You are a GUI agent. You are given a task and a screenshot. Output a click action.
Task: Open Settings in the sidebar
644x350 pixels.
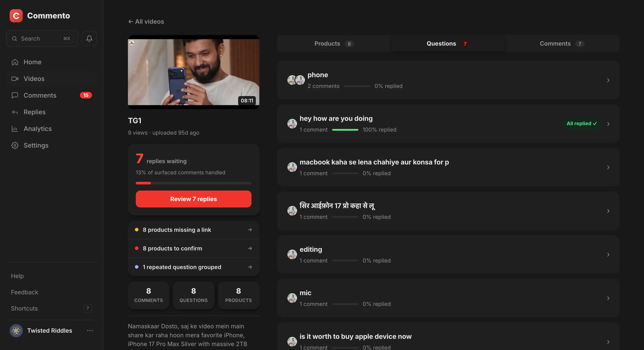click(51, 145)
